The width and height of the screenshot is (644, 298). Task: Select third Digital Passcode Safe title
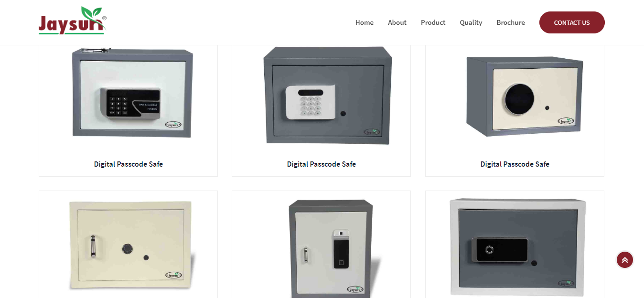[515, 164]
